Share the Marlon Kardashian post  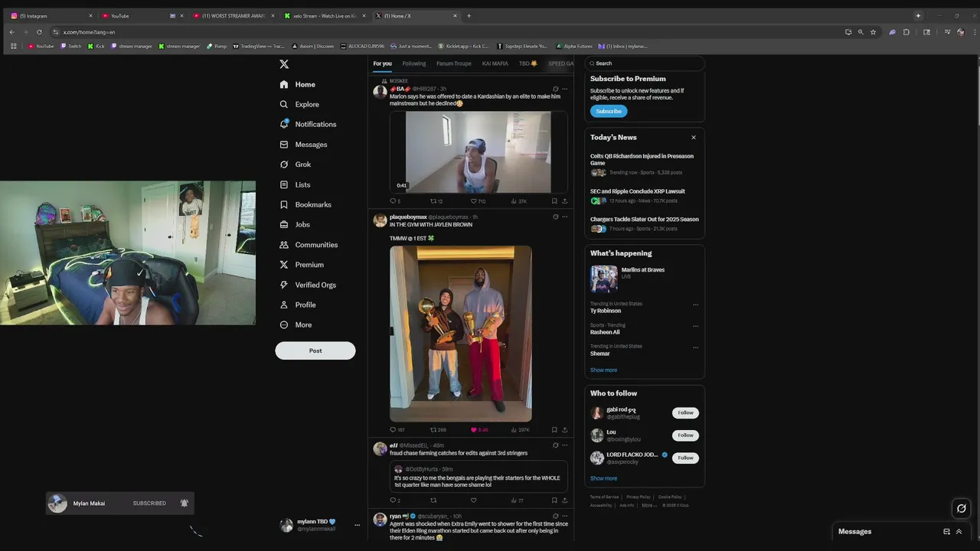coord(565,201)
